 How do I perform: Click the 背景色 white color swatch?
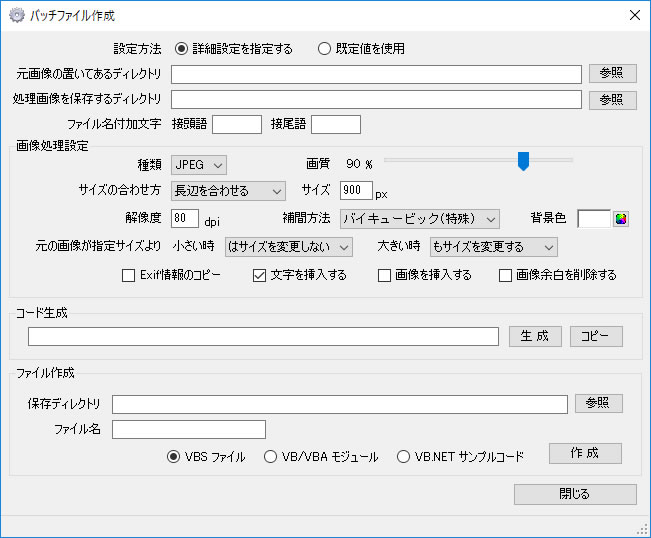click(594, 219)
